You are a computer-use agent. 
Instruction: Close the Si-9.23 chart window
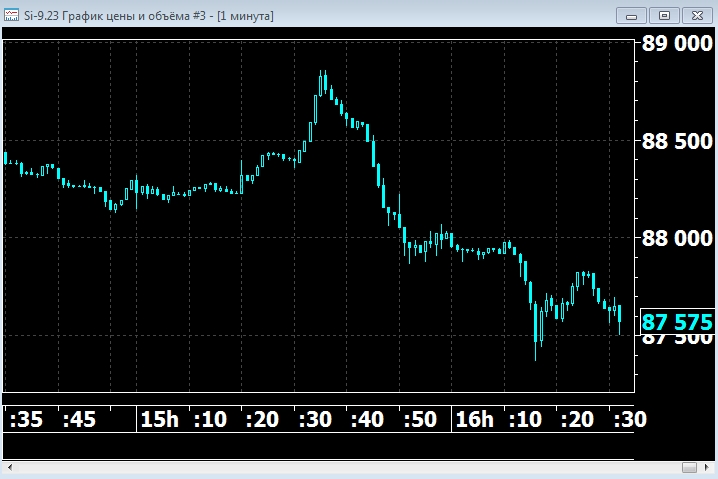(695, 15)
